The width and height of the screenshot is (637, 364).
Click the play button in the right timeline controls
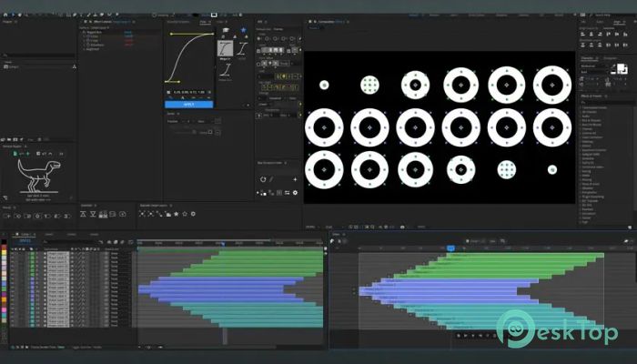tap(466, 336)
